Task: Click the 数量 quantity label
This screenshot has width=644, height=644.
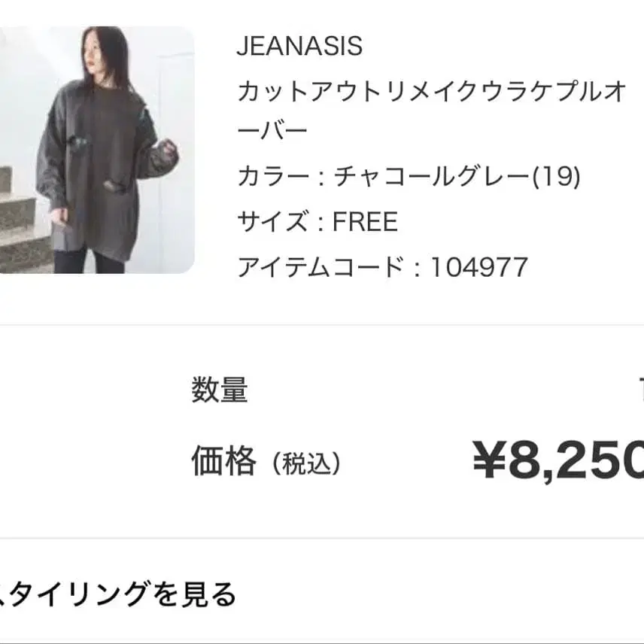Action: point(219,390)
